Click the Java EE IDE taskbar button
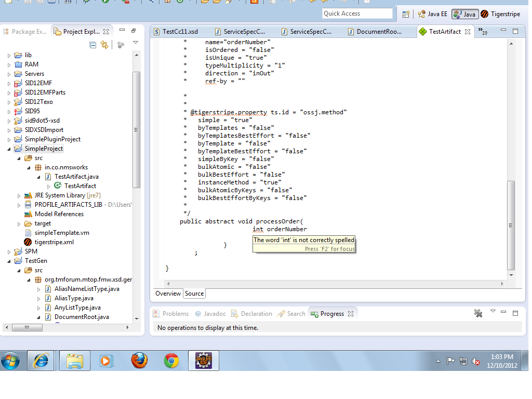The width and height of the screenshot is (532, 399). tap(203, 361)
